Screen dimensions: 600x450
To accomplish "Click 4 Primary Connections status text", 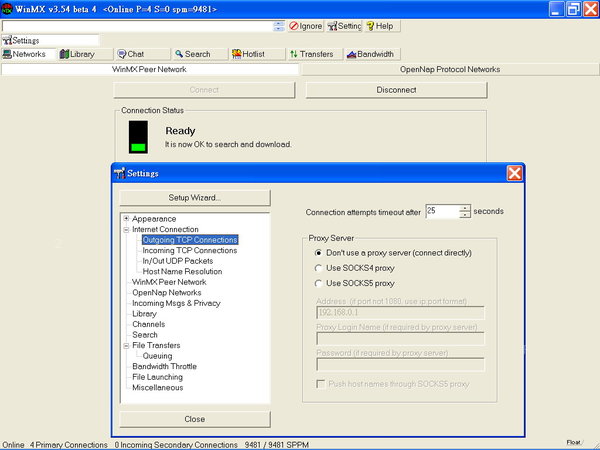I will pos(68,445).
